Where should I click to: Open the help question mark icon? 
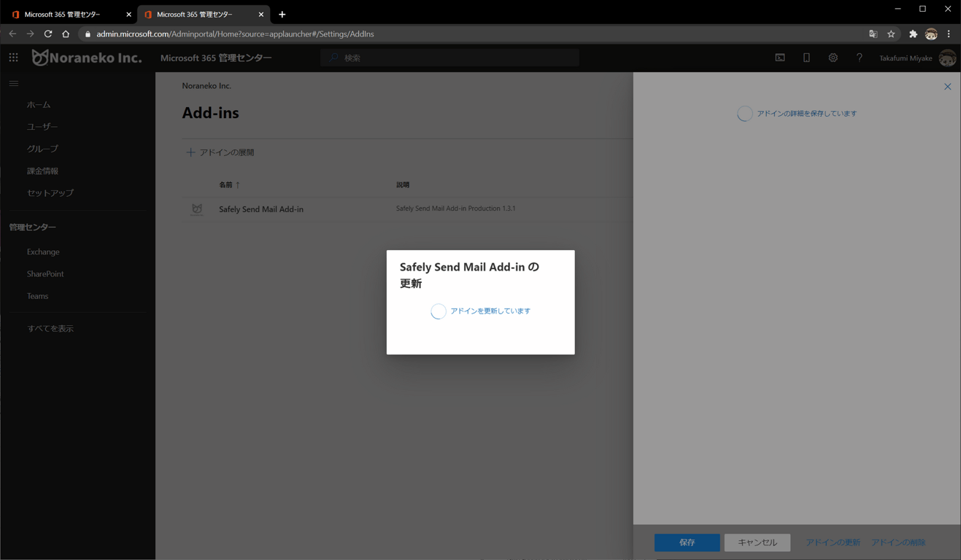pyautogui.click(x=859, y=58)
